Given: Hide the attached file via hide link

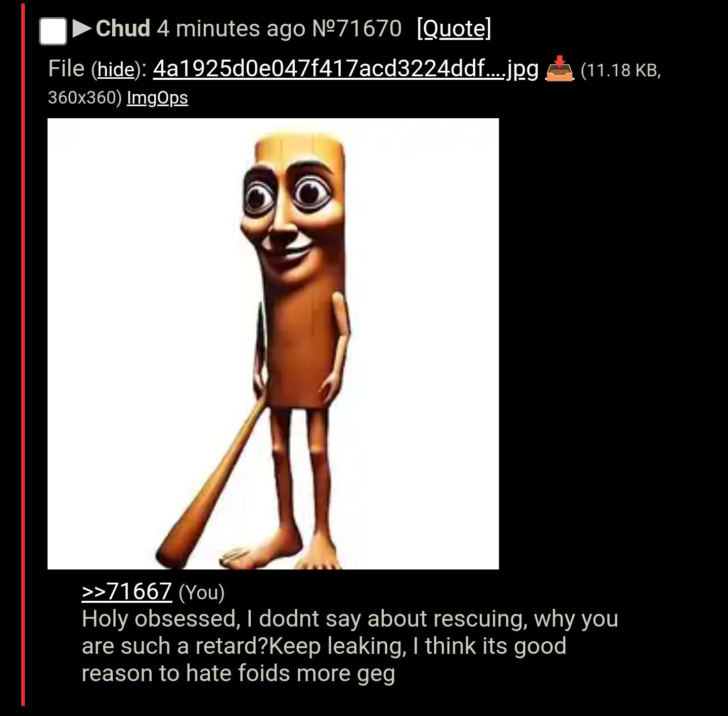Looking at the screenshot, I should 116,70.
